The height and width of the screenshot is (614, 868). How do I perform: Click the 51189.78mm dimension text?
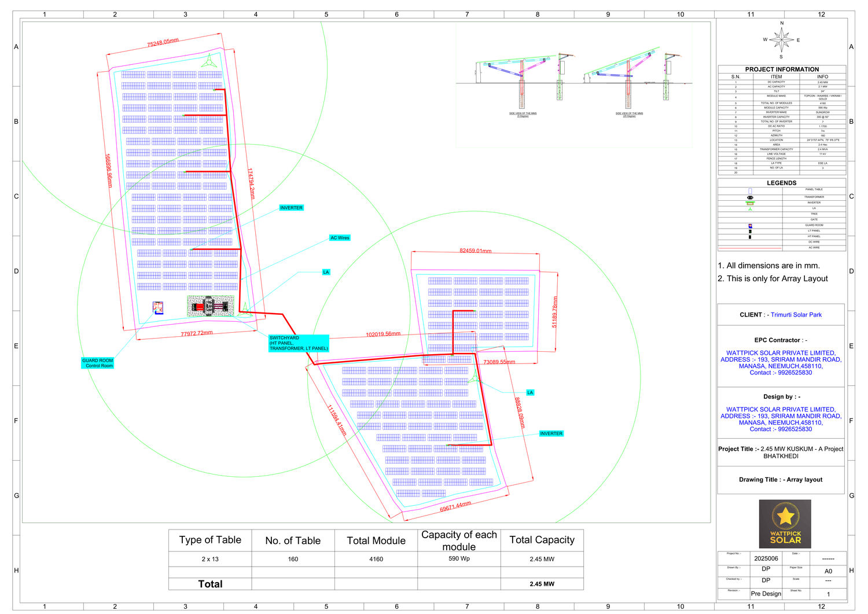[554, 312]
